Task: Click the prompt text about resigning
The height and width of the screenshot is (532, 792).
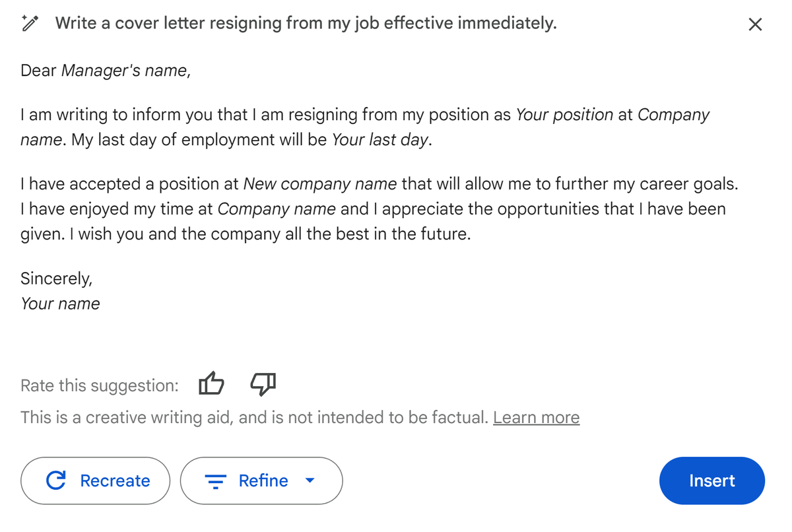Action: 306,22
